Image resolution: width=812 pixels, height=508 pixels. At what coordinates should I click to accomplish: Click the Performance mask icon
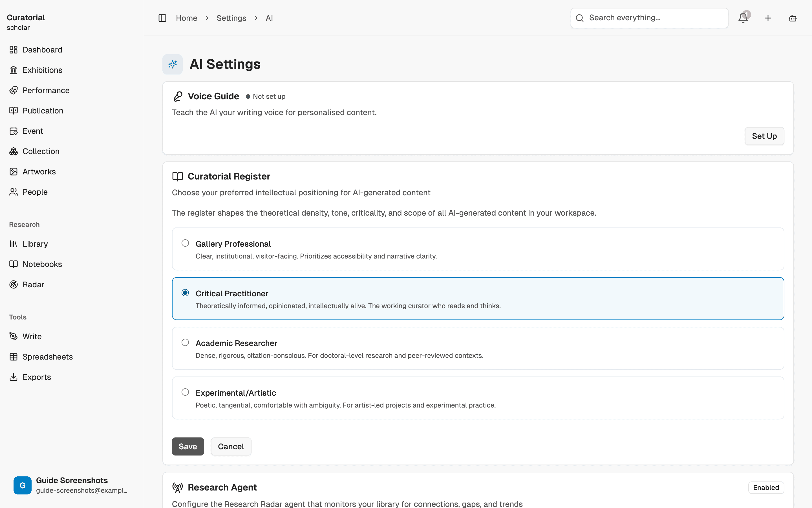point(14,90)
